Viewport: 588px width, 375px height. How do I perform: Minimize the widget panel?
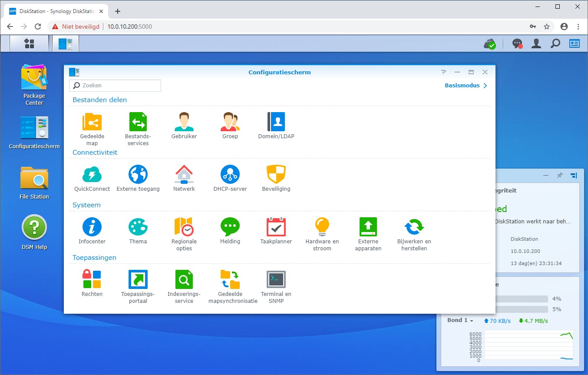[x=546, y=176]
